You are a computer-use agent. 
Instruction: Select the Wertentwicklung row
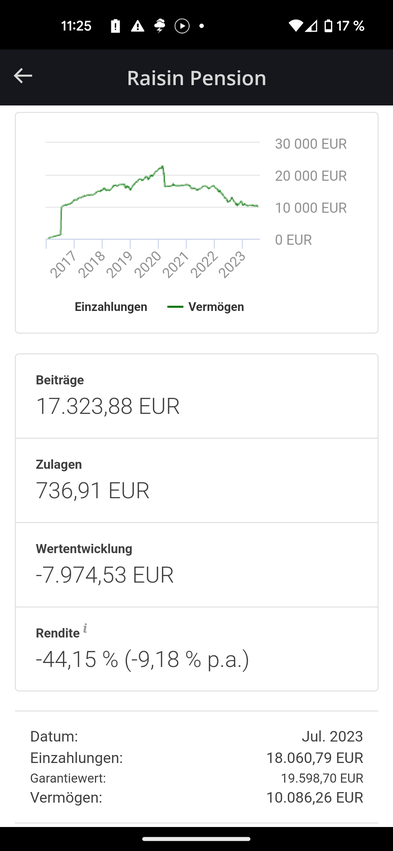[x=196, y=564]
